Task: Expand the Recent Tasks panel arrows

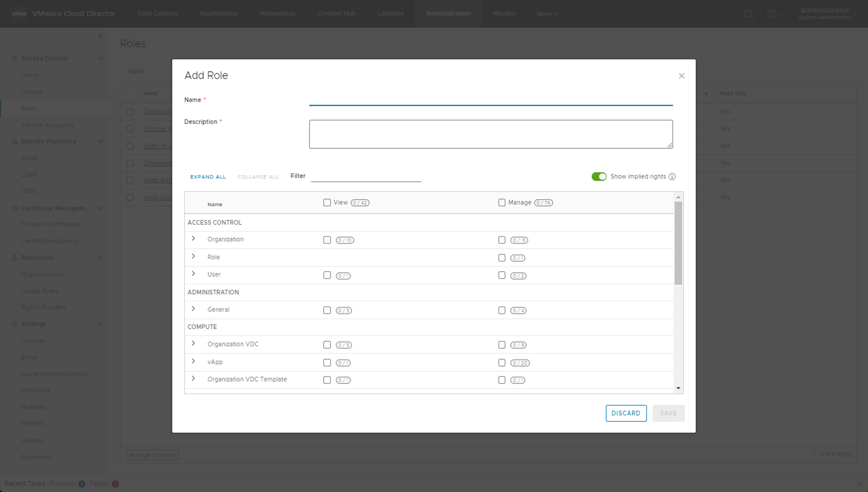Action: tap(859, 484)
